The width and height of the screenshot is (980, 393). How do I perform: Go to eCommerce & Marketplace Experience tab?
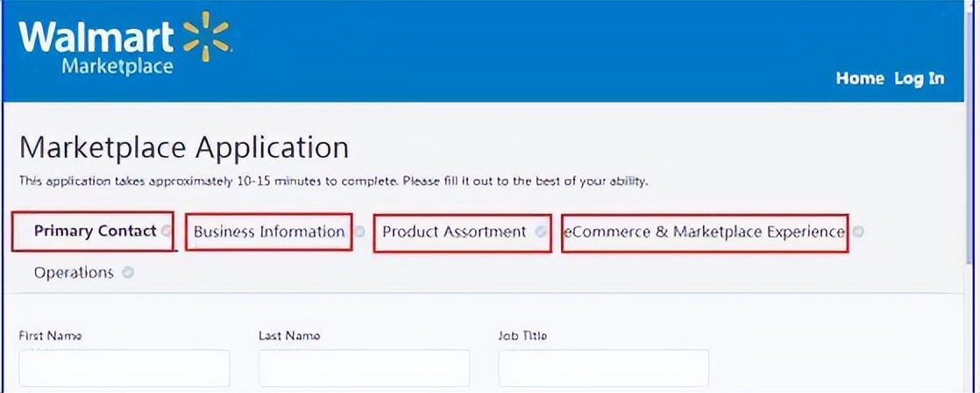point(704,232)
